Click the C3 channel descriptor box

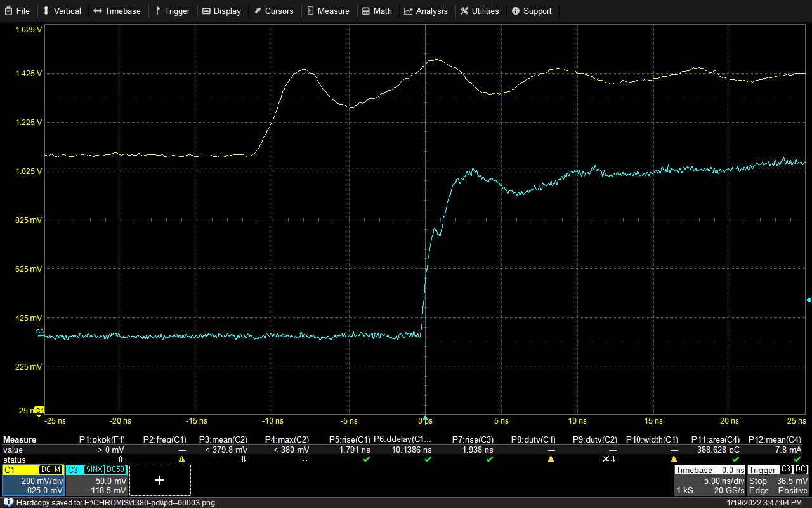[96, 480]
